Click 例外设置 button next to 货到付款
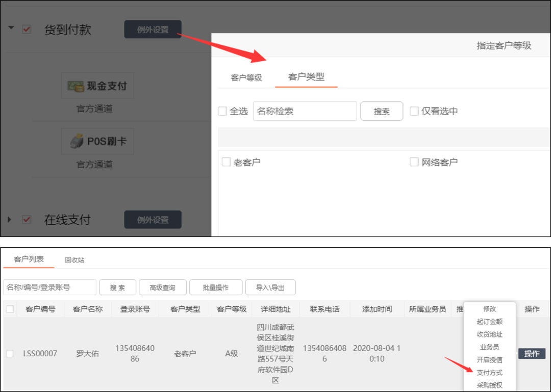Image resolution: width=551 pixels, height=392 pixels. (153, 30)
